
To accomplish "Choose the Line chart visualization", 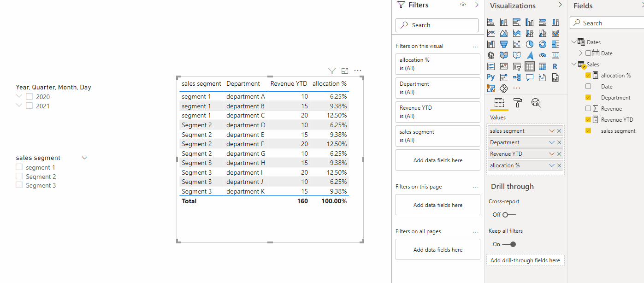I will tap(491, 33).
